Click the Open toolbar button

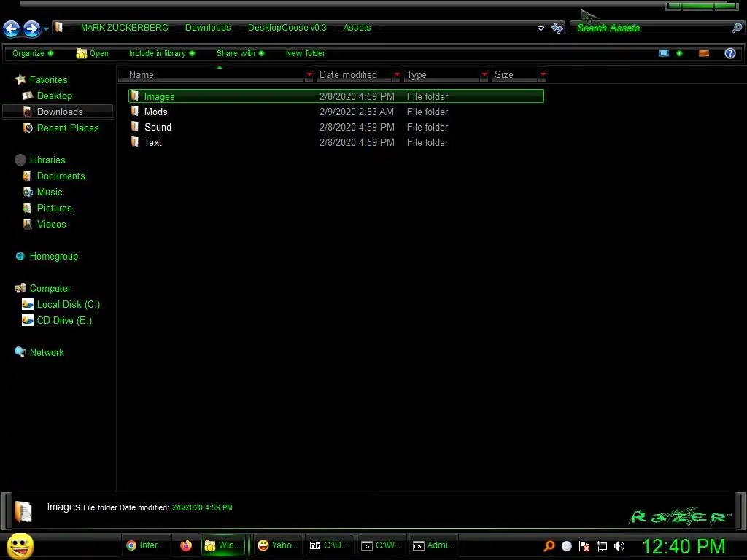pos(93,53)
